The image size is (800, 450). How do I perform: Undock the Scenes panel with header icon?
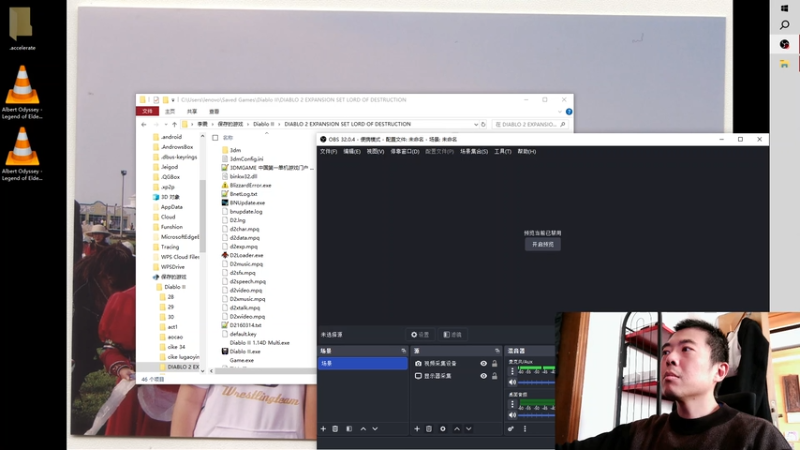tap(404, 351)
